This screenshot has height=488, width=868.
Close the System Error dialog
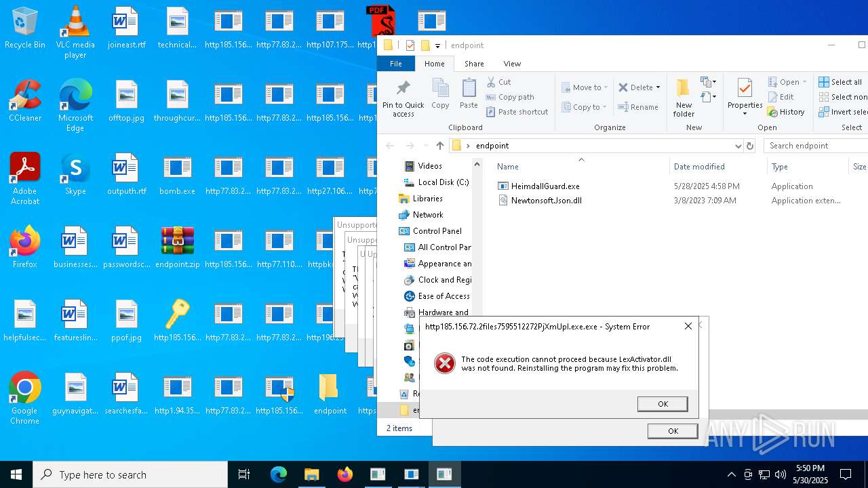pos(688,326)
